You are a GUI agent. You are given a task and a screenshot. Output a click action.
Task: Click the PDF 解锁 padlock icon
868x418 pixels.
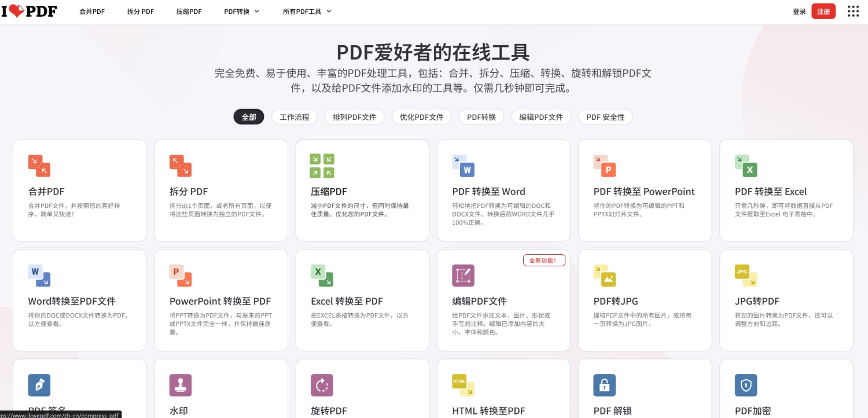coord(605,385)
